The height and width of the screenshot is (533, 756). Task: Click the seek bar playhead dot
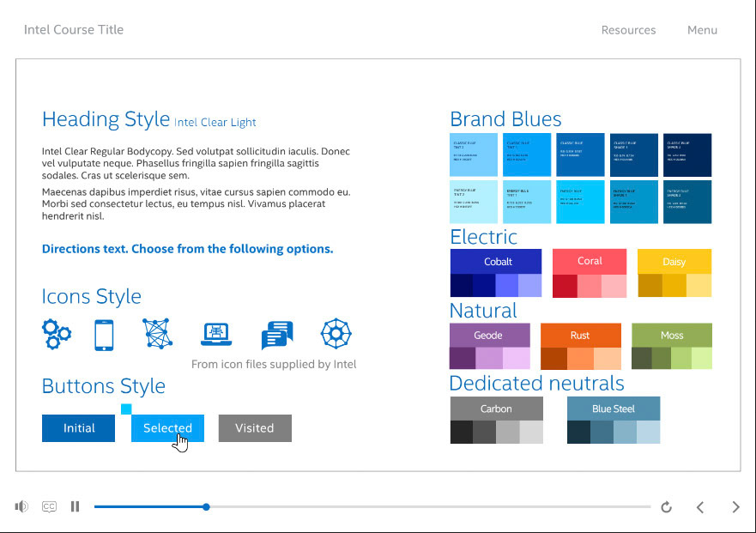pyautogui.click(x=206, y=507)
